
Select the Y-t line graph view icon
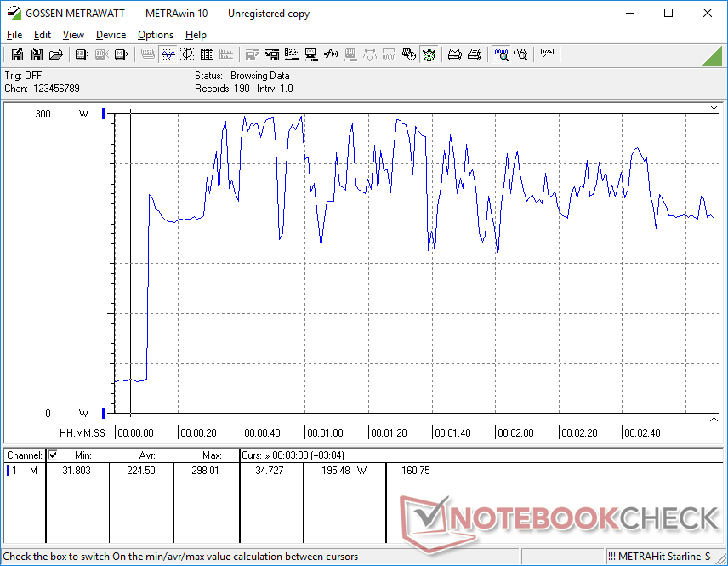pos(168,54)
